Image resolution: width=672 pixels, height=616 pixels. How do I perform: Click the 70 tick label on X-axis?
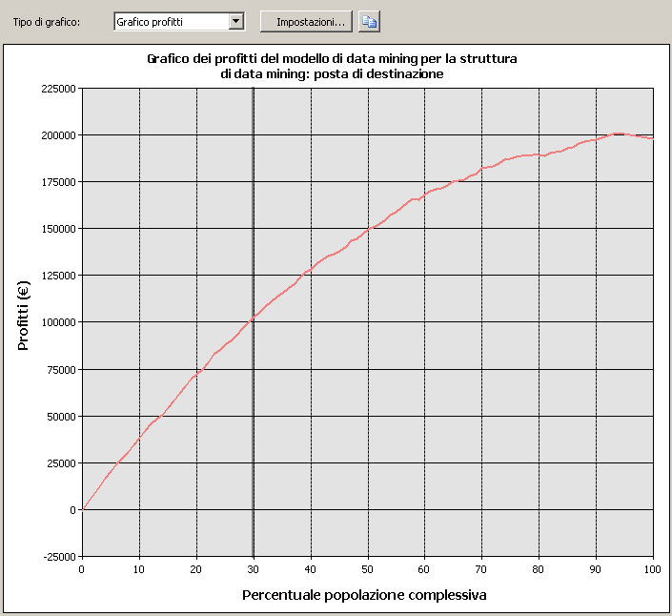(480, 569)
